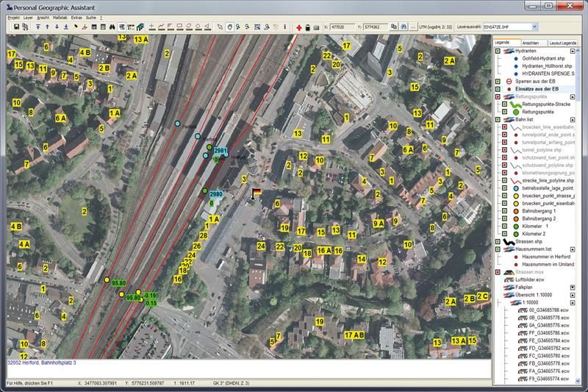This screenshot has height=392, width=588.
Task: Click the binoculars search icon in toolbar
Action: coord(112,26)
